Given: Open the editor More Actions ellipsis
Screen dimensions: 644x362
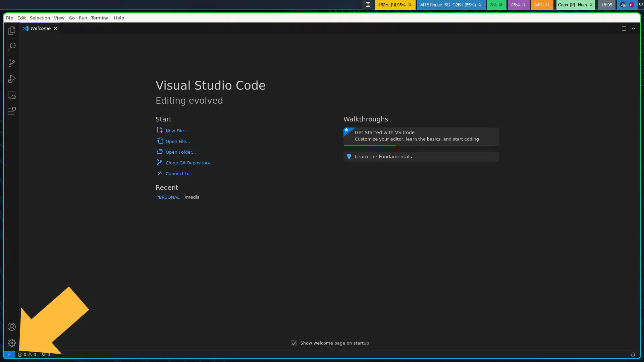Looking at the screenshot, I should [633, 29].
